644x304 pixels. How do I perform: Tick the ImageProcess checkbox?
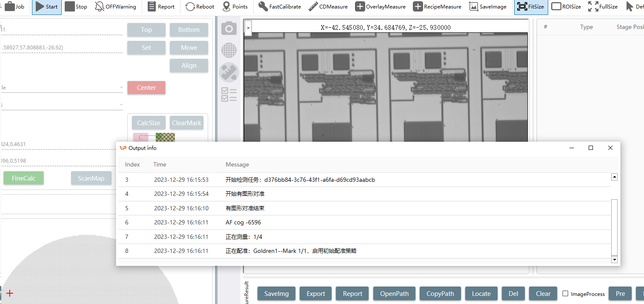[x=565, y=294]
